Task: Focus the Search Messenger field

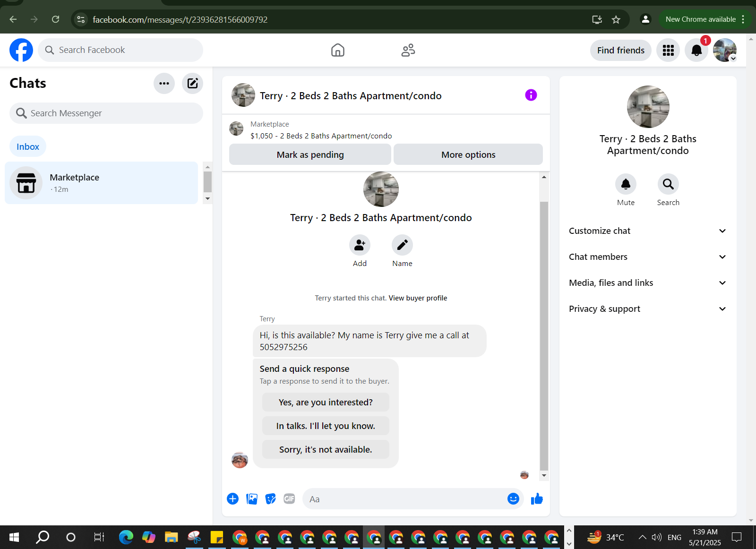Action: point(106,113)
